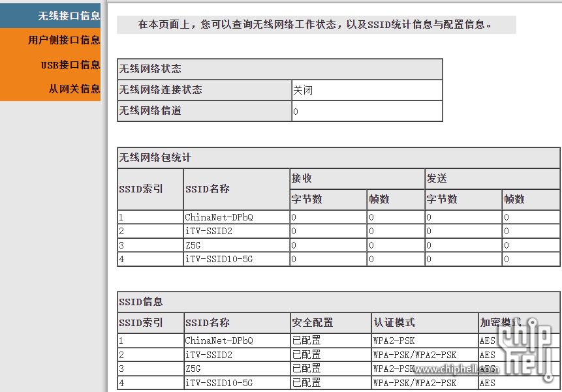Click the channel value 0 beside 无线网络信道
The width and height of the screenshot is (562, 392).
[296, 112]
